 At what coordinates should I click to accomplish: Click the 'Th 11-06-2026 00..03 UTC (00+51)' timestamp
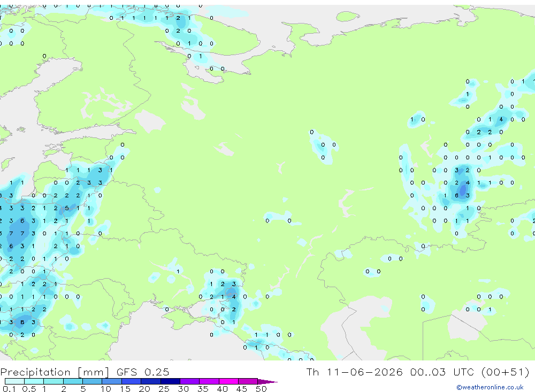tap(418, 372)
